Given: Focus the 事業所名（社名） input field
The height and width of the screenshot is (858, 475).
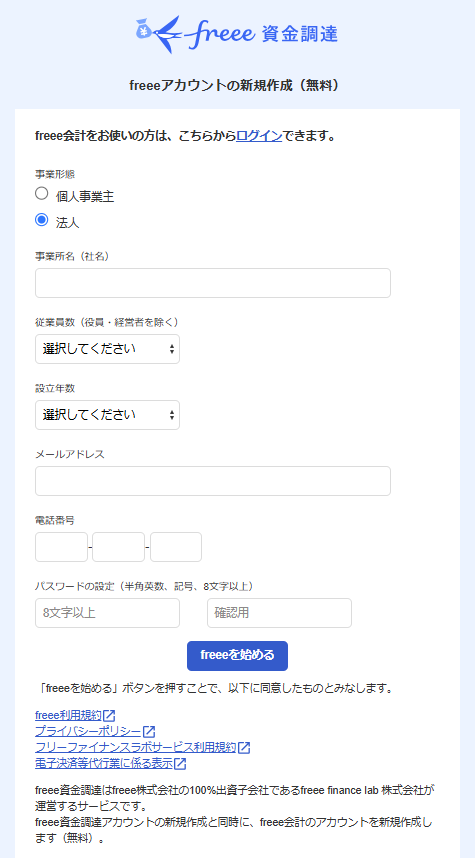Looking at the screenshot, I should [213, 283].
